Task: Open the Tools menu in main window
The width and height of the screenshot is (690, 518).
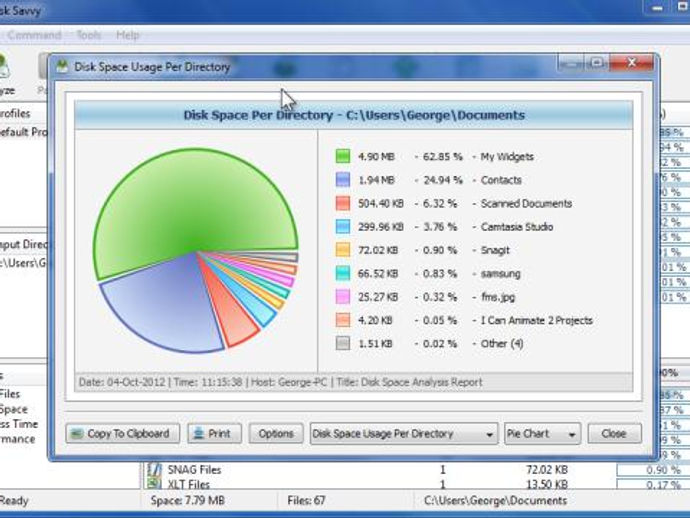Action: 89,35
